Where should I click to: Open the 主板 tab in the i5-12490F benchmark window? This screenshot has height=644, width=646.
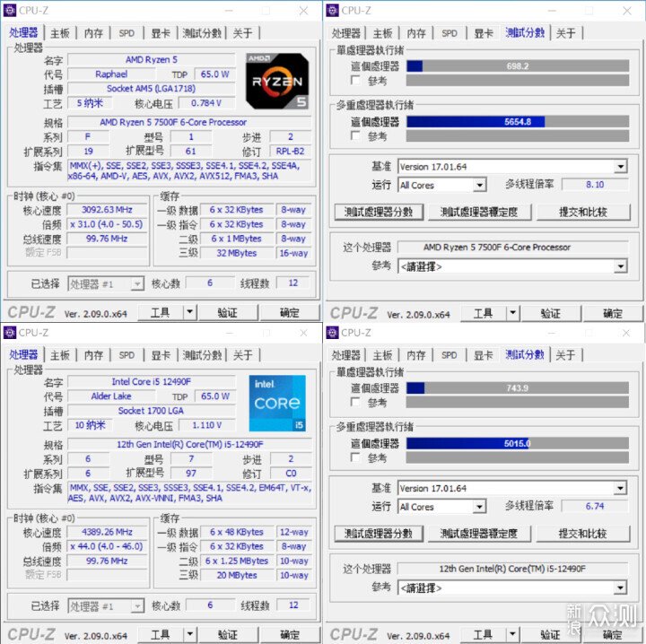(x=382, y=355)
